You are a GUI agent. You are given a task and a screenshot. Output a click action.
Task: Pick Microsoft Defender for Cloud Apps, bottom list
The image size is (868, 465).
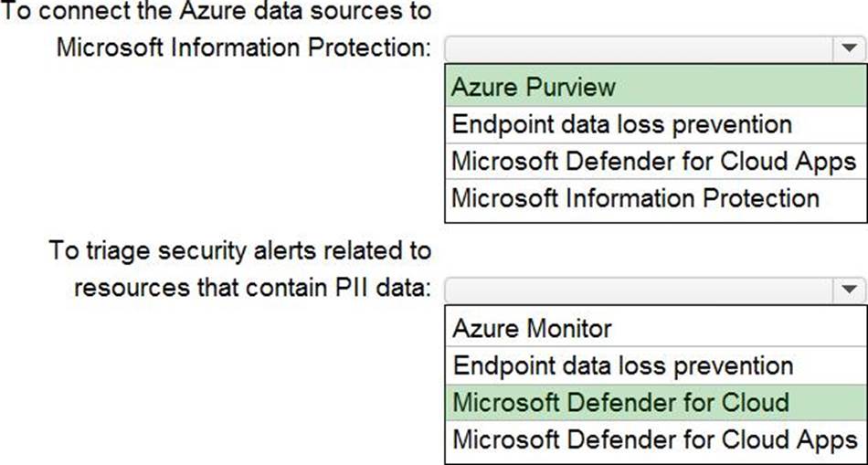click(654, 439)
